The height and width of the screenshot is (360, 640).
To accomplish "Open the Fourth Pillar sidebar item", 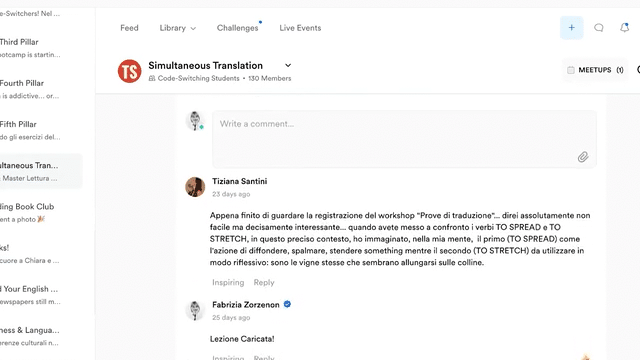I will coord(31,89).
